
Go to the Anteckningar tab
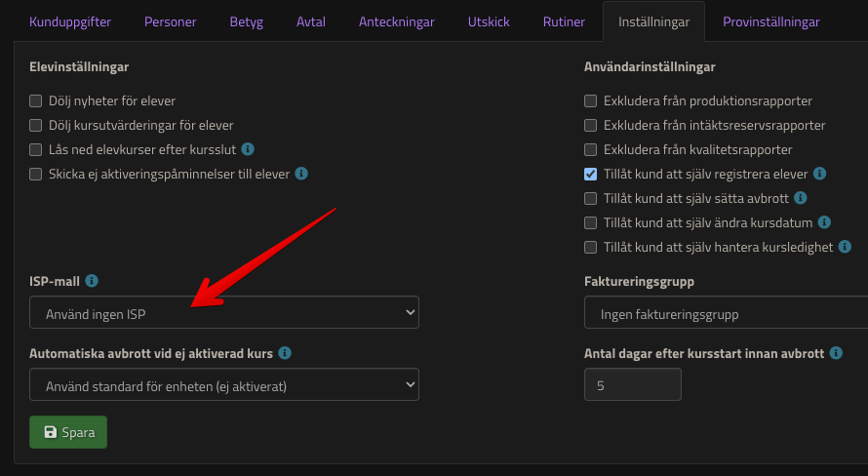point(396,21)
